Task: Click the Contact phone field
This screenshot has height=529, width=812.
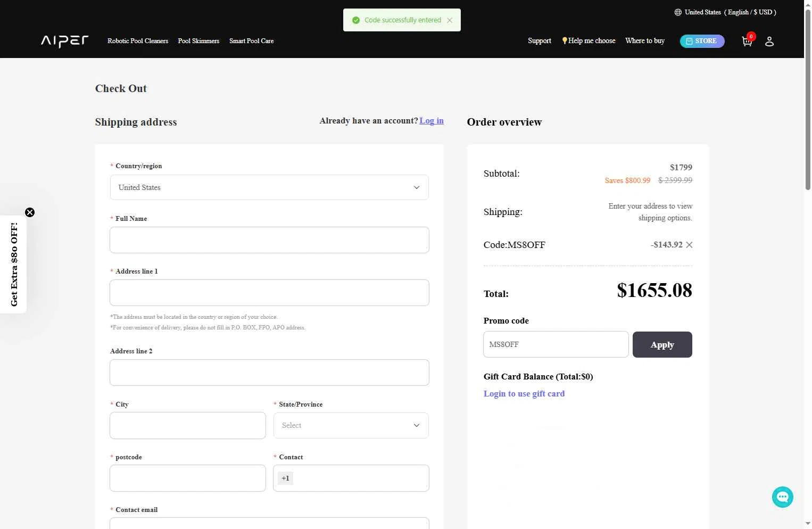Action: (x=351, y=478)
